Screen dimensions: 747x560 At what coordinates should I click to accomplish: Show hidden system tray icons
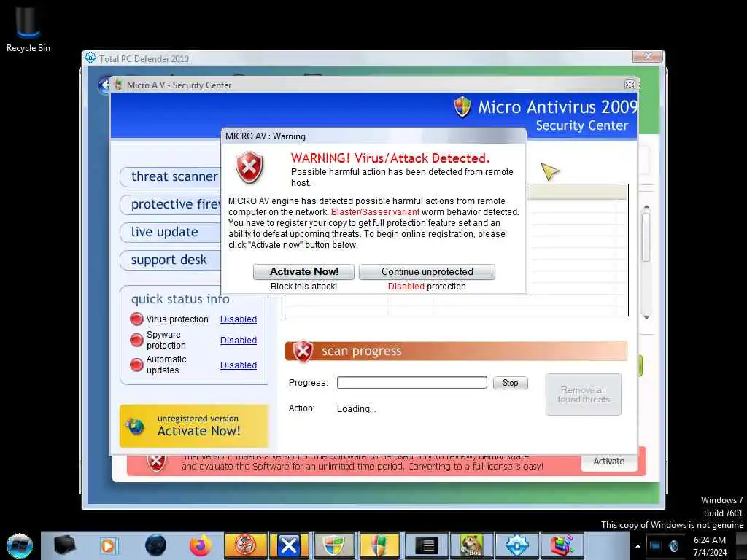click(638, 546)
